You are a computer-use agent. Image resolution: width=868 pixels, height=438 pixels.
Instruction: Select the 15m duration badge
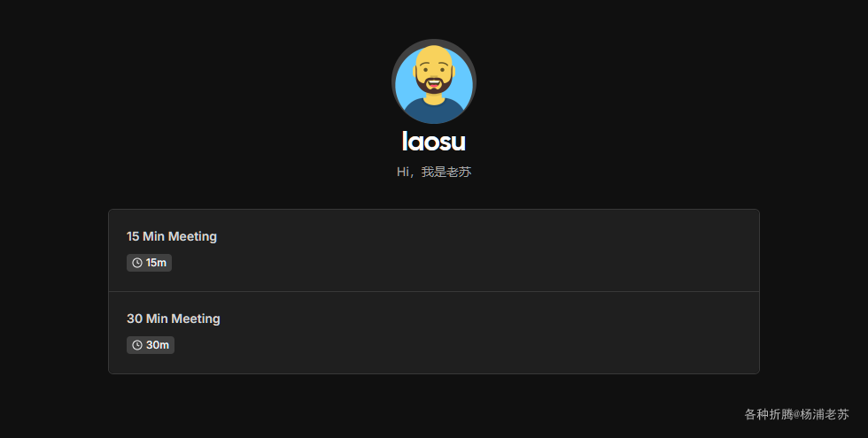click(x=149, y=263)
